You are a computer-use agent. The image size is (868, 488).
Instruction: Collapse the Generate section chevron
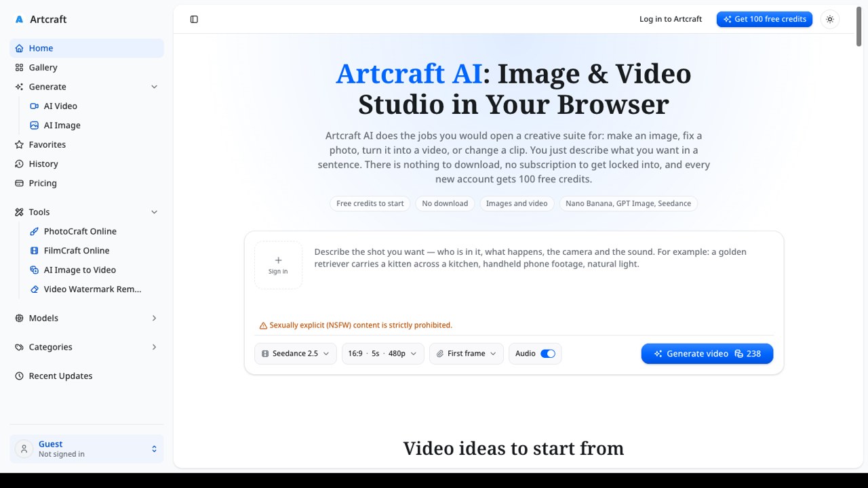(x=154, y=87)
